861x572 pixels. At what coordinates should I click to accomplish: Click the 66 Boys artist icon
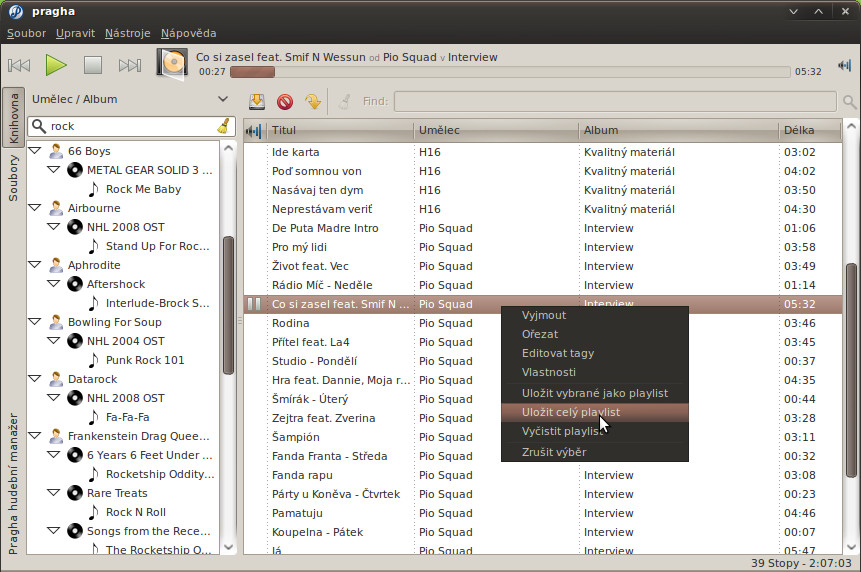56,150
